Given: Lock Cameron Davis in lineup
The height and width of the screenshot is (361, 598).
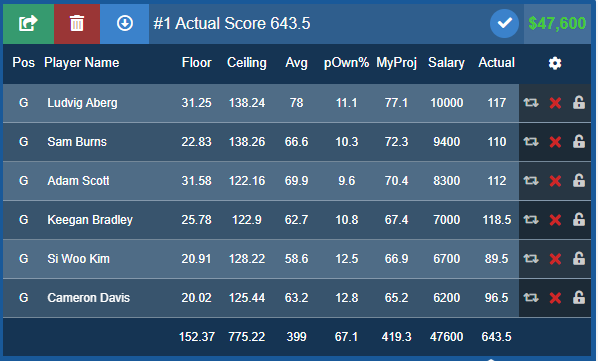Looking at the screenshot, I should [579, 297].
